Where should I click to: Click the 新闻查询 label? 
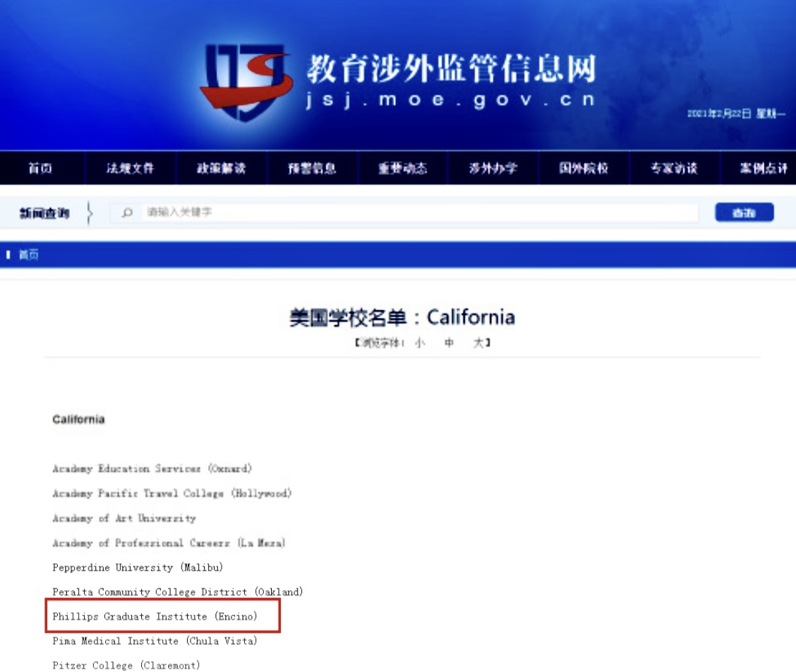click(44, 212)
